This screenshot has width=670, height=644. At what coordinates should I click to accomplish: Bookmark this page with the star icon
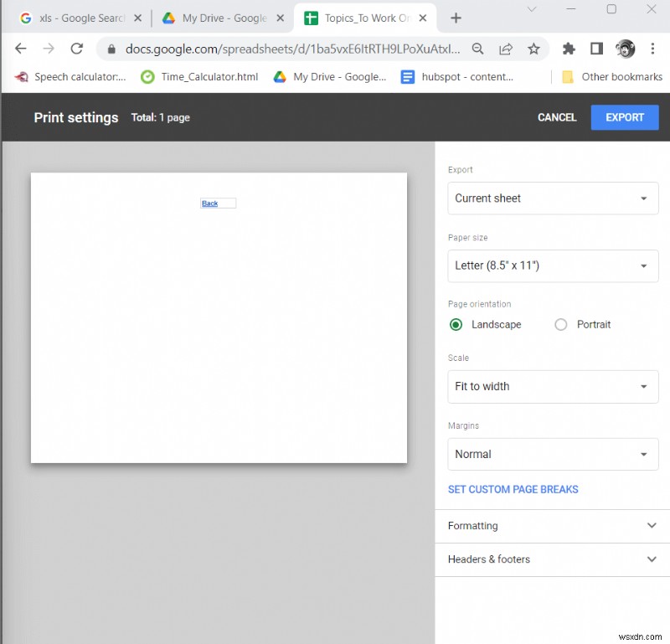coord(533,49)
